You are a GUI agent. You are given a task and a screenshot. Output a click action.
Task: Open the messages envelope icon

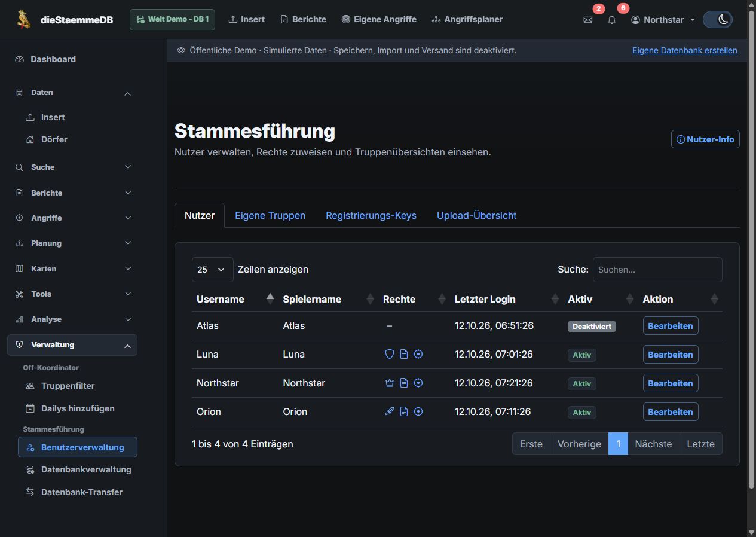click(x=588, y=20)
